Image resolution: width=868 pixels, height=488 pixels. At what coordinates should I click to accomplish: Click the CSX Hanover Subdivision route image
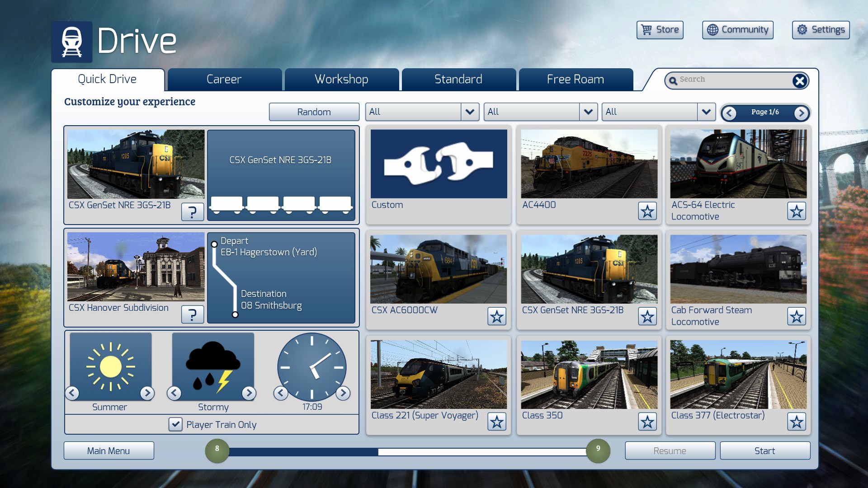pyautogui.click(x=136, y=267)
